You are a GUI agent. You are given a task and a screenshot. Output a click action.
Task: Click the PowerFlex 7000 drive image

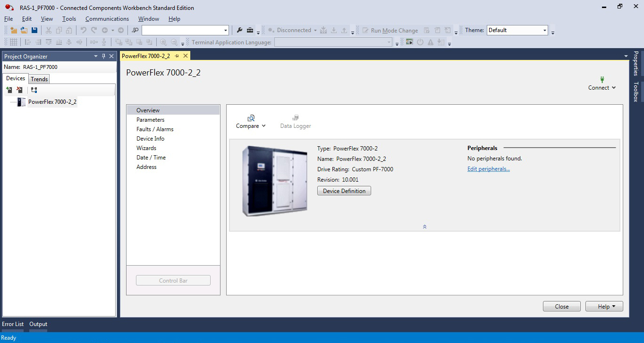pos(274,181)
